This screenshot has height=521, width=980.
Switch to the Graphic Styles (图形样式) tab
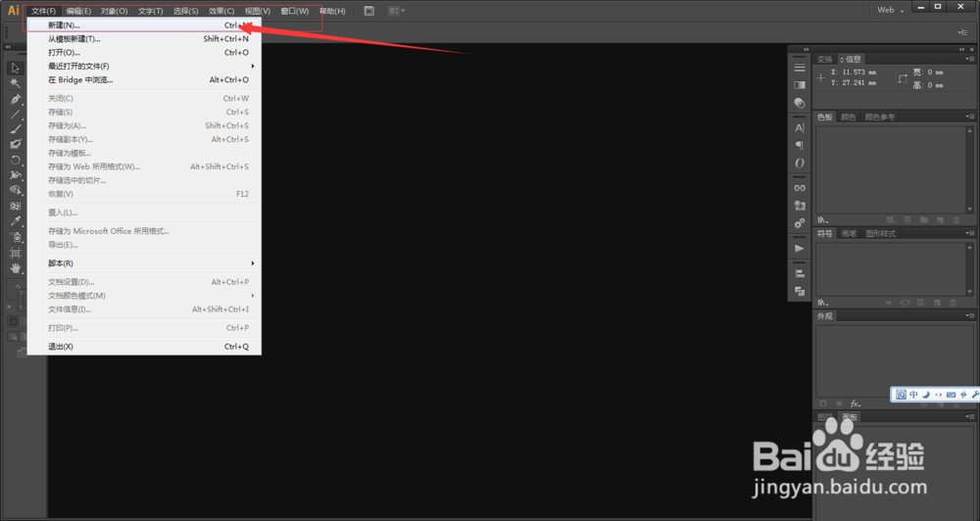(881, 234)
